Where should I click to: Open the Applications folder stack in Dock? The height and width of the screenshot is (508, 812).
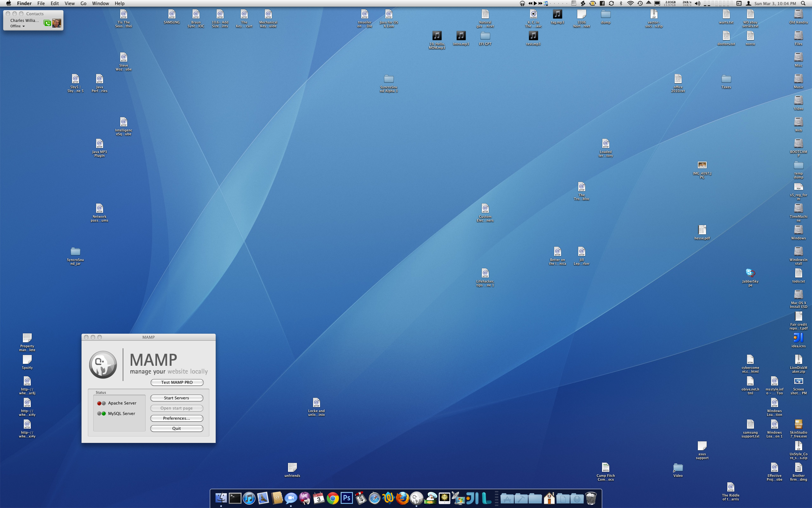point(507,498)
